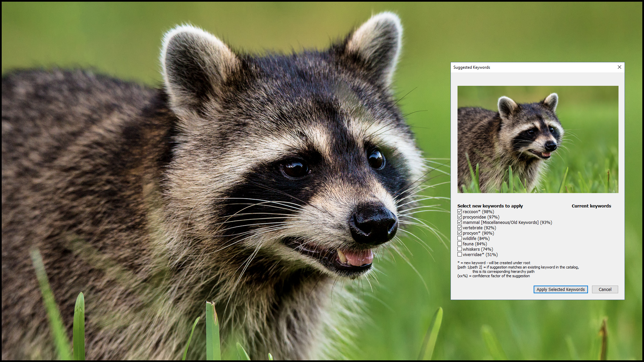Uncheck the procyon* (90%) checkbox
Image resolution: width=644 pixels, height=362 pixels.
tap(460, 233)
